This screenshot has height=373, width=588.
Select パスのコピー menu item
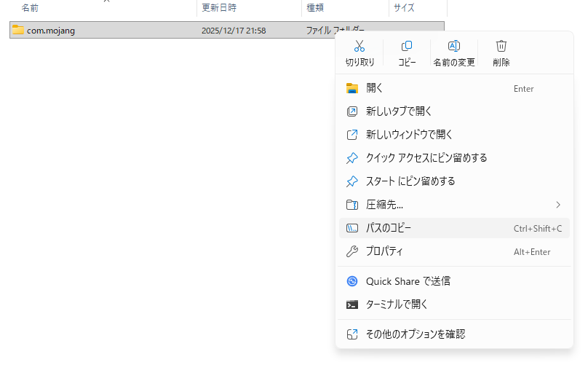click(389, 228)
